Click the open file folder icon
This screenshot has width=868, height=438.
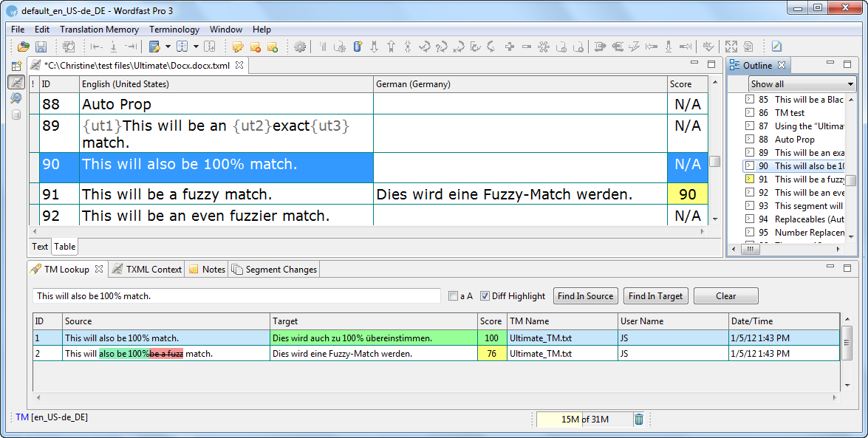point(24,47)
